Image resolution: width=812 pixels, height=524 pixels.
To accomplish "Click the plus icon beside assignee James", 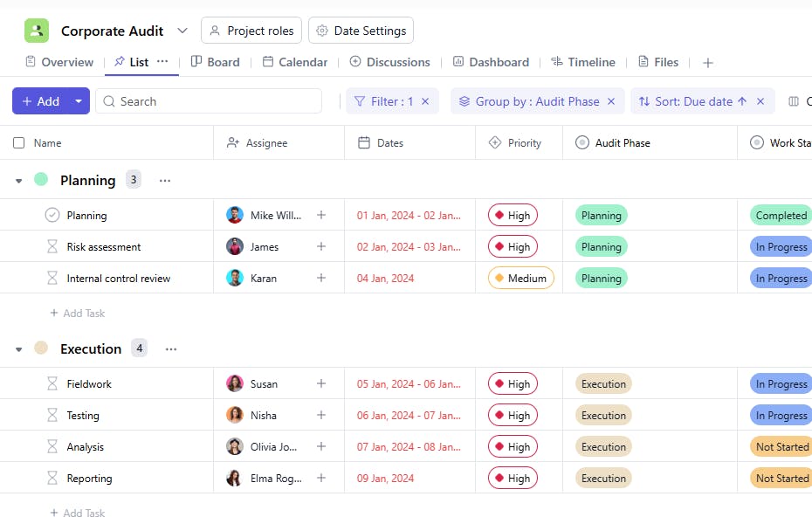I will point(321,247).
